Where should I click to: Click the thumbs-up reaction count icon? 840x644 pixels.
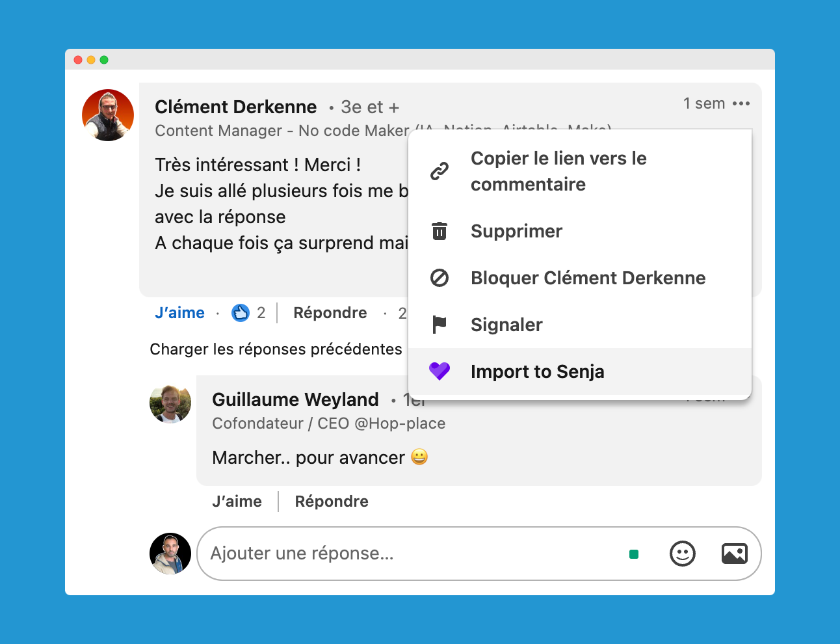(241, 313)
